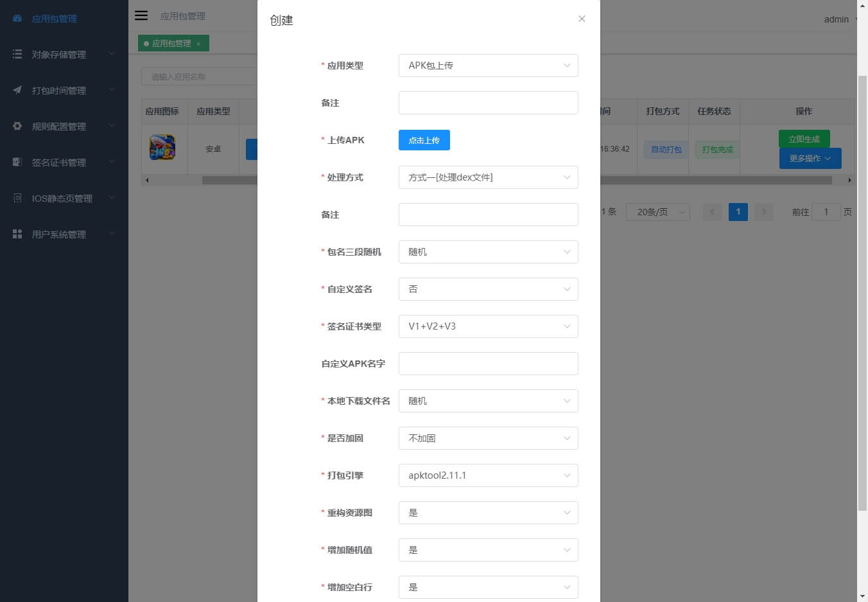Click the IOS静态页管理 sidebar icon

17,199
